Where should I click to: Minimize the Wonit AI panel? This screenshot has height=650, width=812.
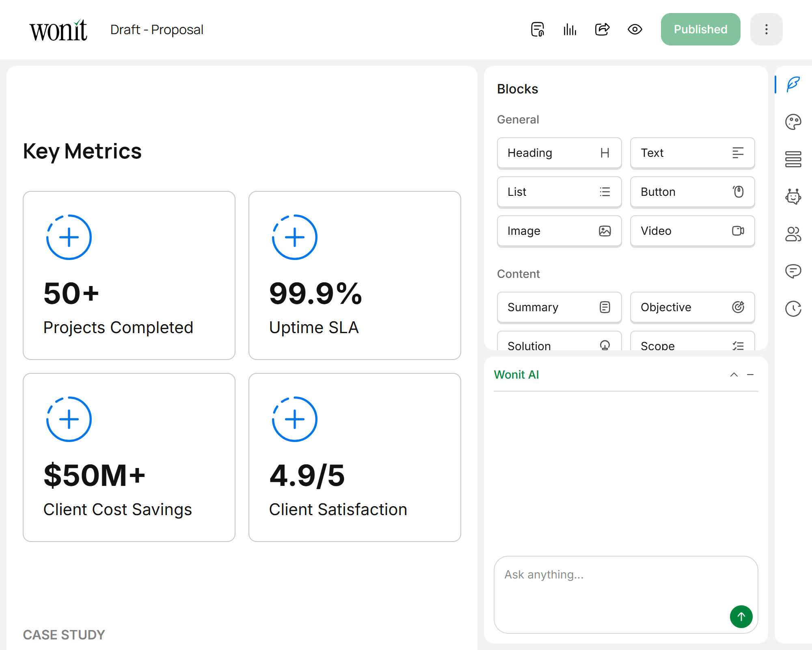pos(750,375)
